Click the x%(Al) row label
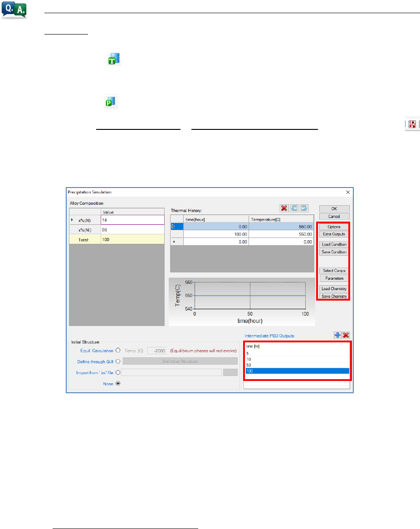The image size is (420, 529). 85,220
